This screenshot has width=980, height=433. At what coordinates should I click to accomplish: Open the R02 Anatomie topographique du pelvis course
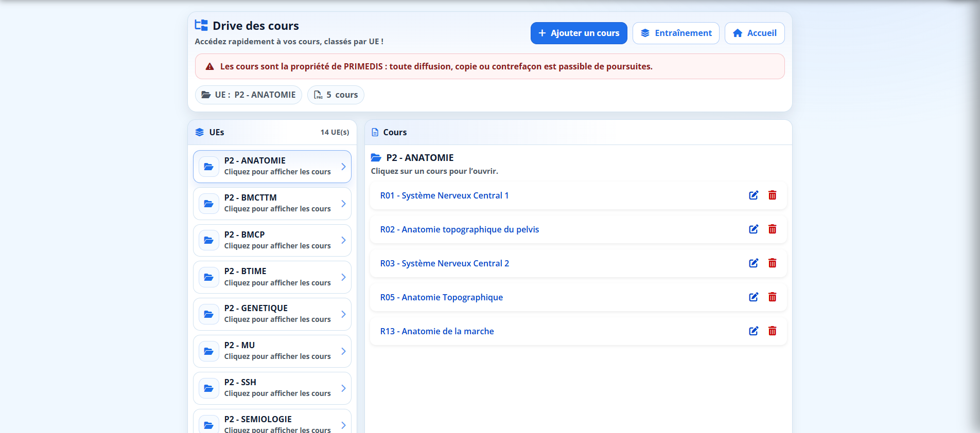tap(459, 229)
